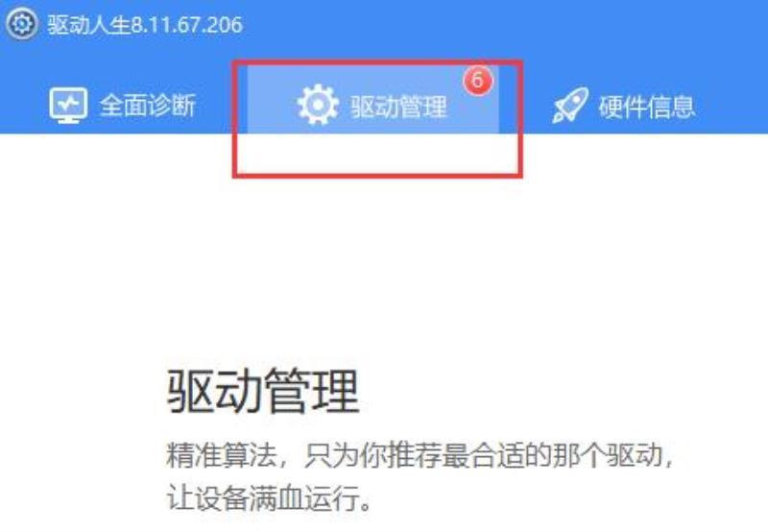Click the highlighted 驱动管理 tab background area
This screenshot has height=532, width=768.
(373, 100)
